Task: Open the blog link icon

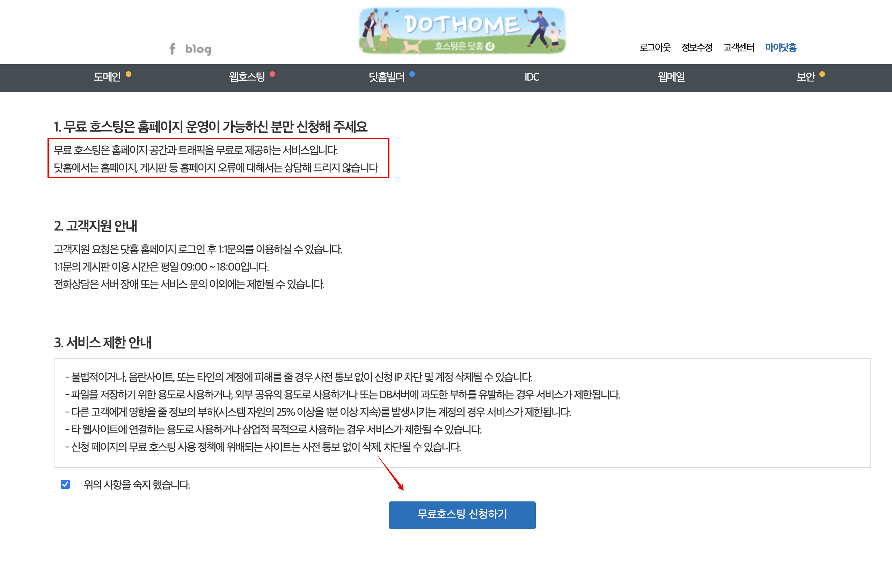Action: (198, 49)
